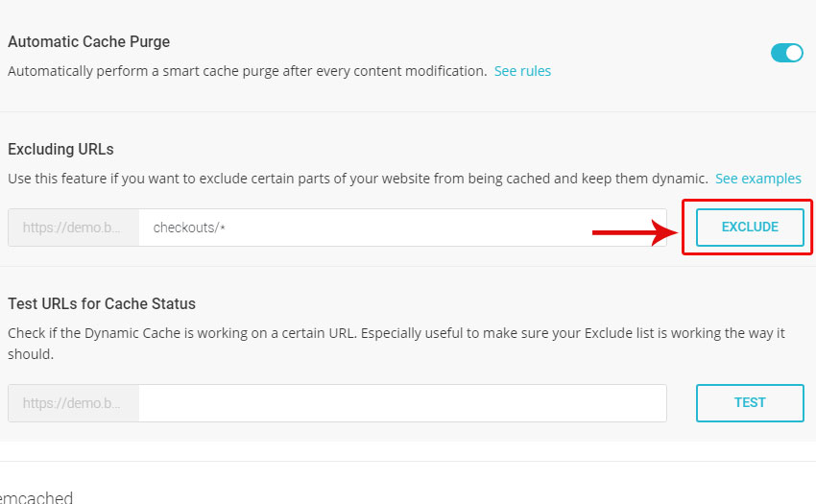The height and width of the screenshot is (504, 816).
Task: Click the Dynamic Cache test description paragraph
Action: pyautogui.click(x=396, y=344)
